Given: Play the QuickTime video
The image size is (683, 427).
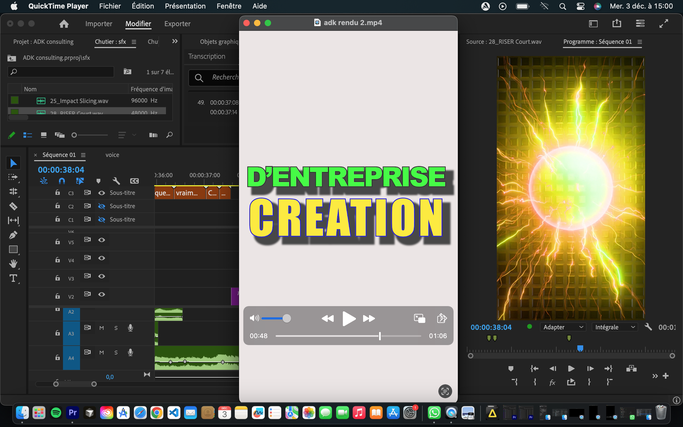Looking at the screenshot, I should [348, 318].
